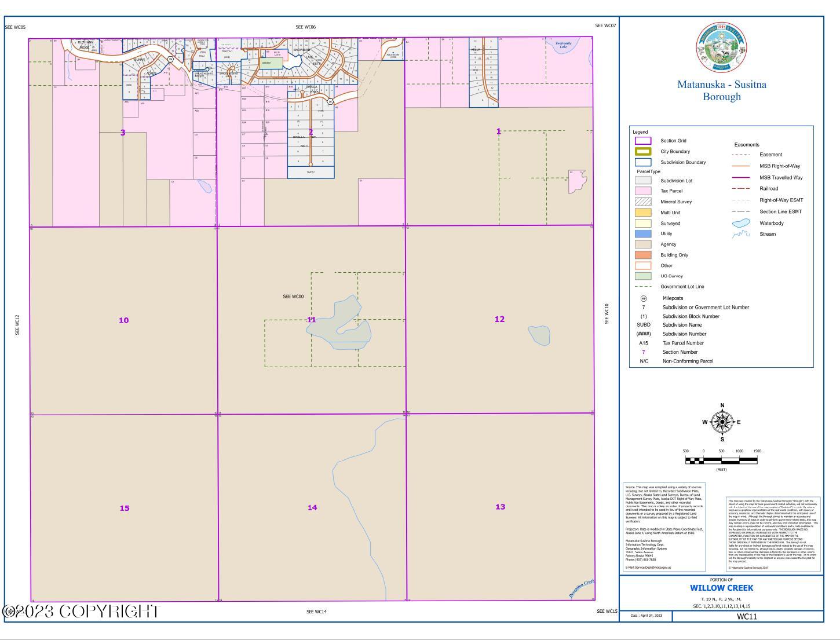The image size is (840, 640).
Task: Click the pink Tax Parcel legend swatch
Action: click(643, 191)
